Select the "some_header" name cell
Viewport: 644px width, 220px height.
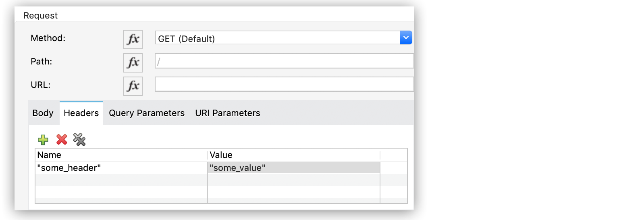pyautogui.click(x=121, y=168)
